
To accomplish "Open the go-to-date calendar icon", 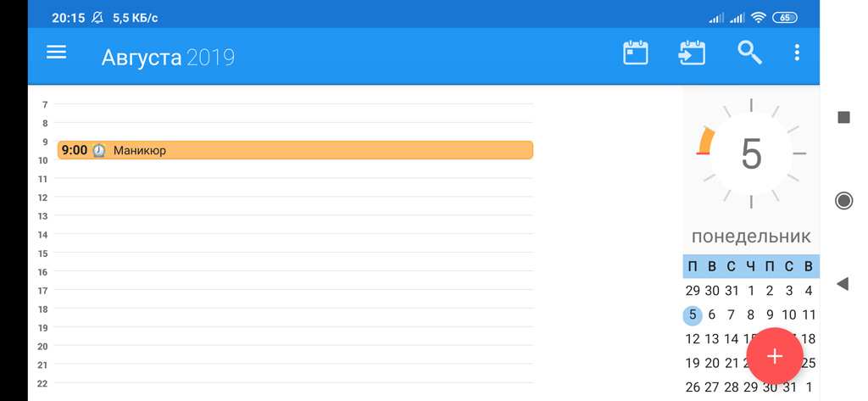I will pyautogui.click(x=692, y=53).
